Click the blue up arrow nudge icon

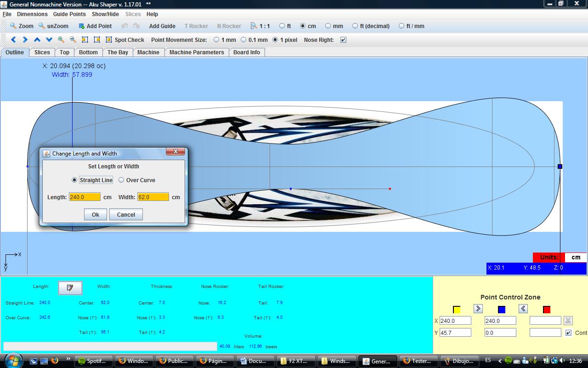[37, 40]
